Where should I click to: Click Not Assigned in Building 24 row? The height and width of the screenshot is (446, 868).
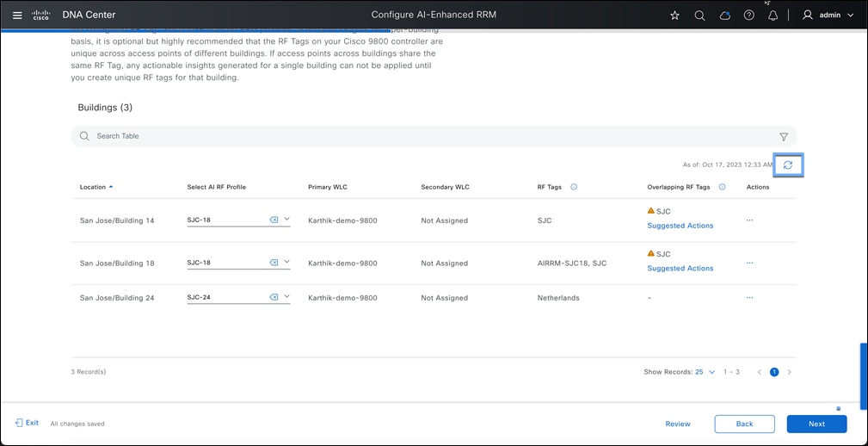(444, 298)
